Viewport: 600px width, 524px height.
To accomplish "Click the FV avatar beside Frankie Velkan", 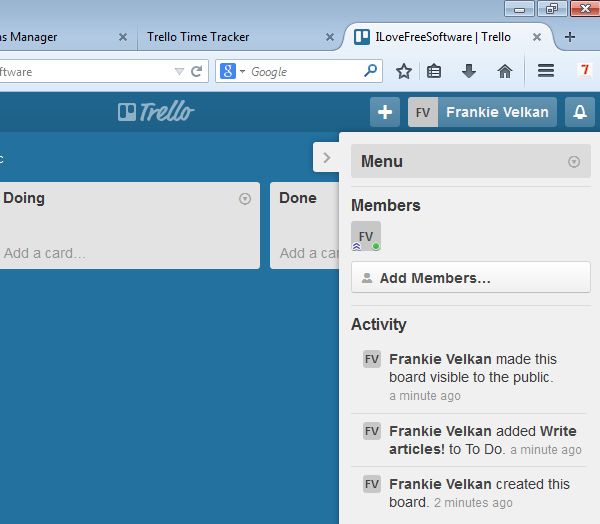I will (x=423, y=112).
